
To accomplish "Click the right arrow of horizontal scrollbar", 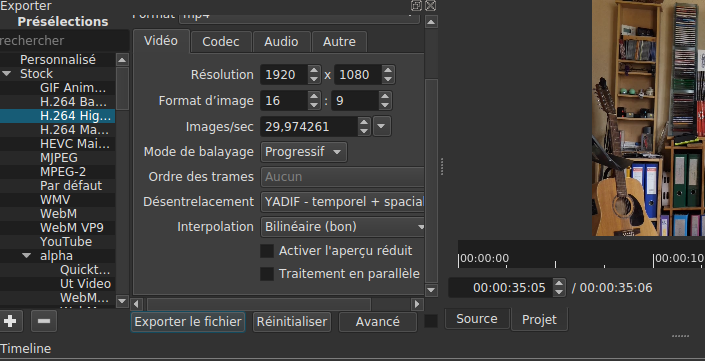I will tap(417, 304).
